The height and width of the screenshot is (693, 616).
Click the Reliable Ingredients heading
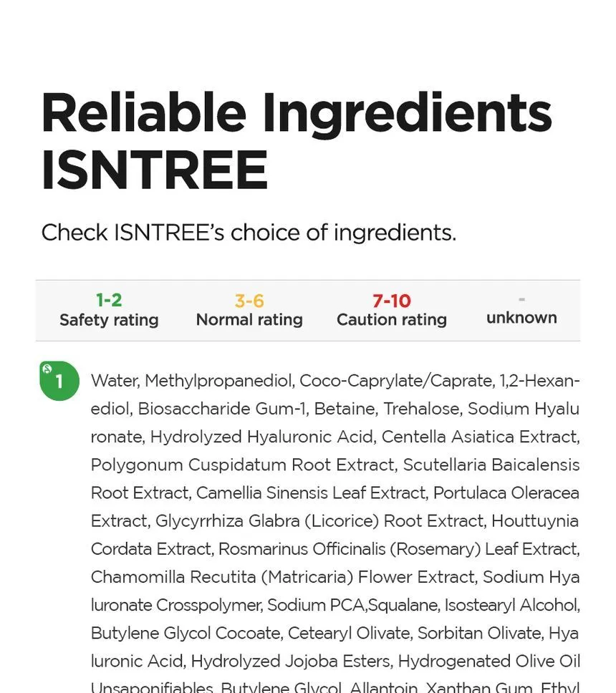tap(297, 114)
